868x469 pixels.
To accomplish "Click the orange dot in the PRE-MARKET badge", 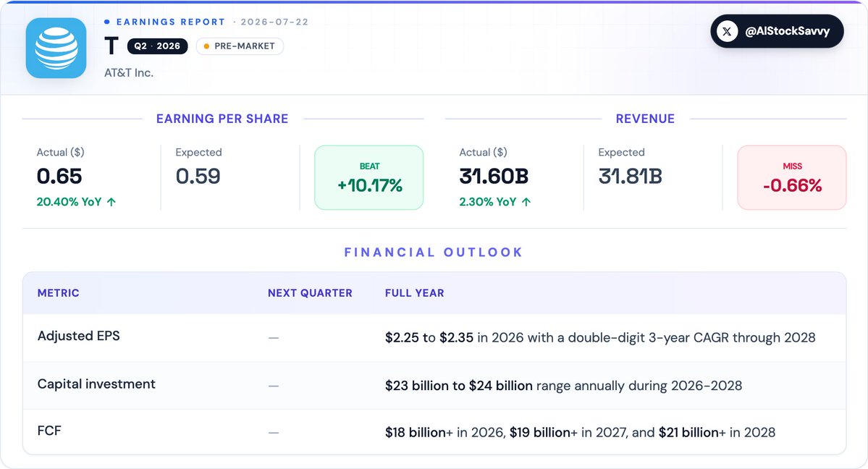I will [x=206, y=46].
